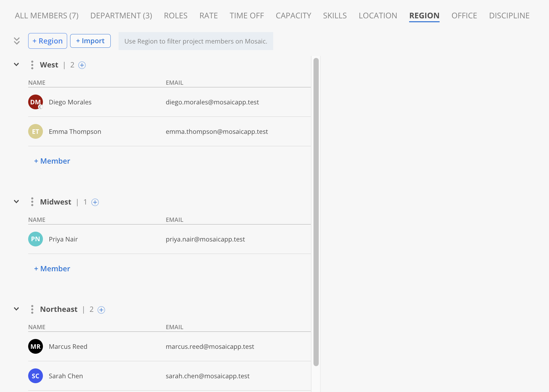
Task: Click Diego Morales DM avatar
Action: (35, 102)
